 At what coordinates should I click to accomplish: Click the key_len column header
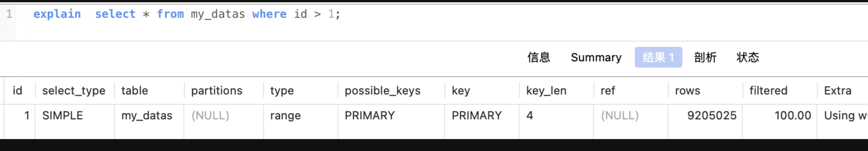click(x=546, y=91)
